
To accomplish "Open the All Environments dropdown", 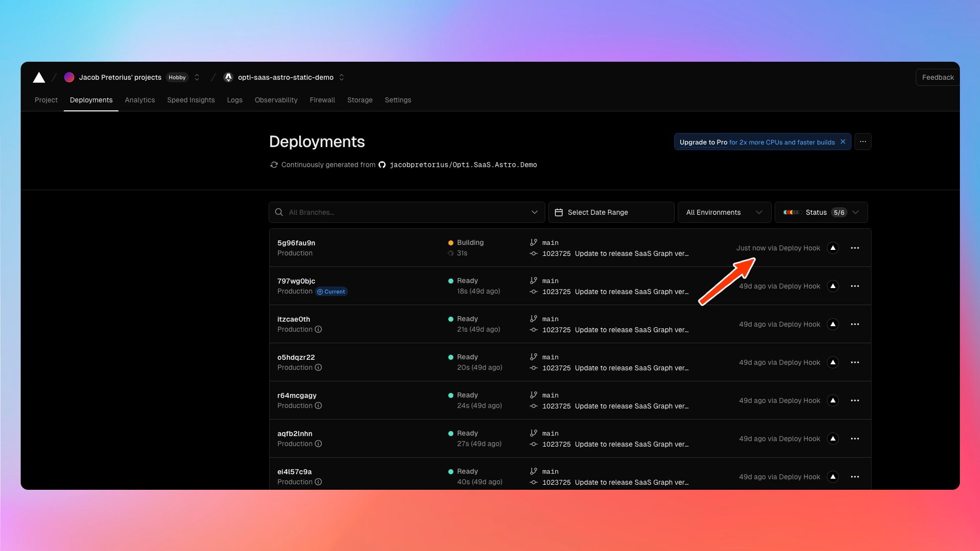I will (723, 212).
